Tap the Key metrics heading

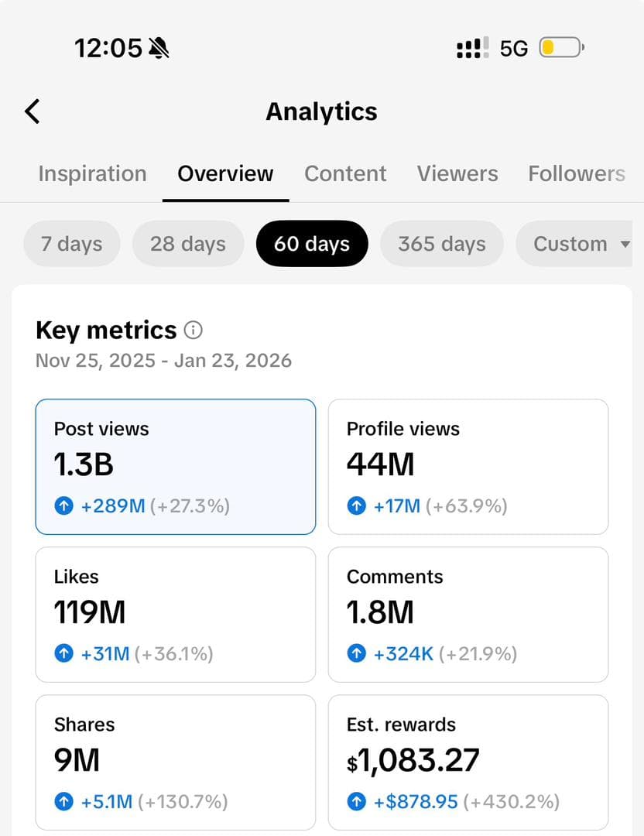click(x=106, y=331)
